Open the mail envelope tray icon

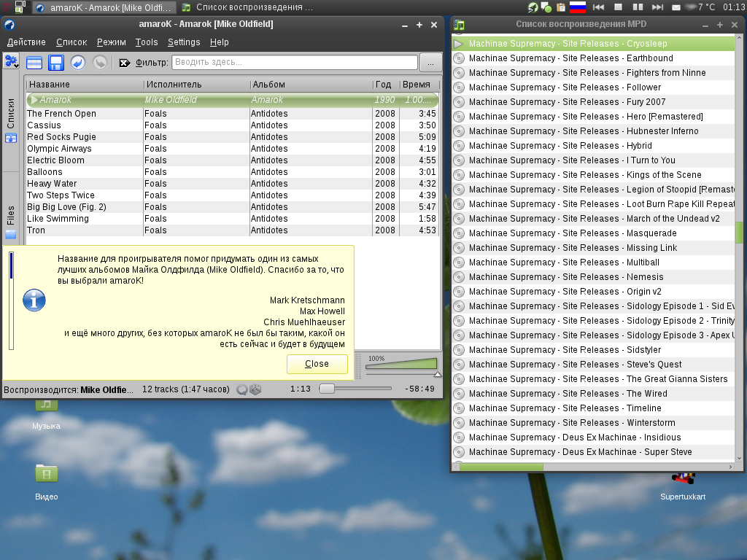(676, 7)
